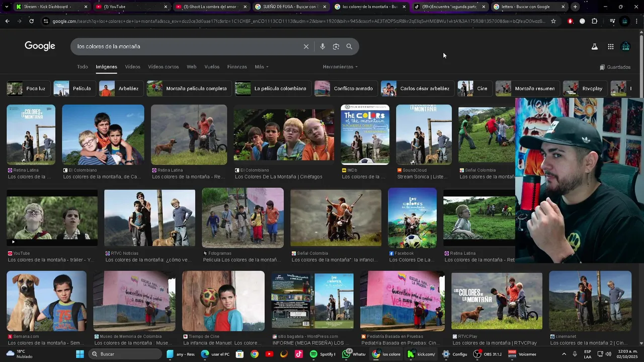Expand the Herramientas dropdown

(x=340, y=67)
